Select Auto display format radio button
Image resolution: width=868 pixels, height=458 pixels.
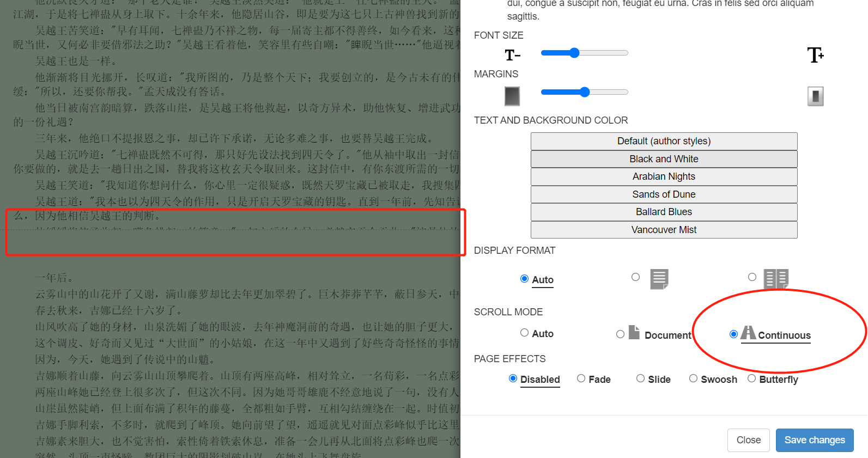coord(524,279)
